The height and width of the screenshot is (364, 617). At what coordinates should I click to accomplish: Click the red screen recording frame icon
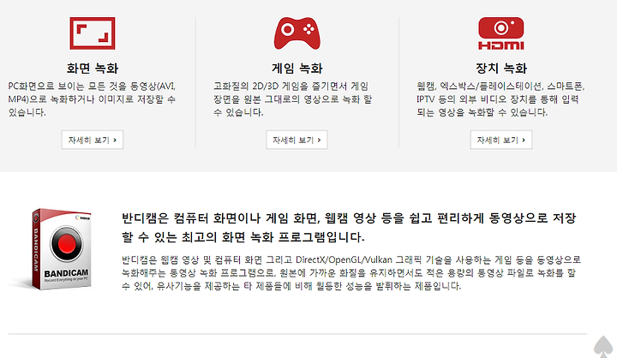click(93, 33)
